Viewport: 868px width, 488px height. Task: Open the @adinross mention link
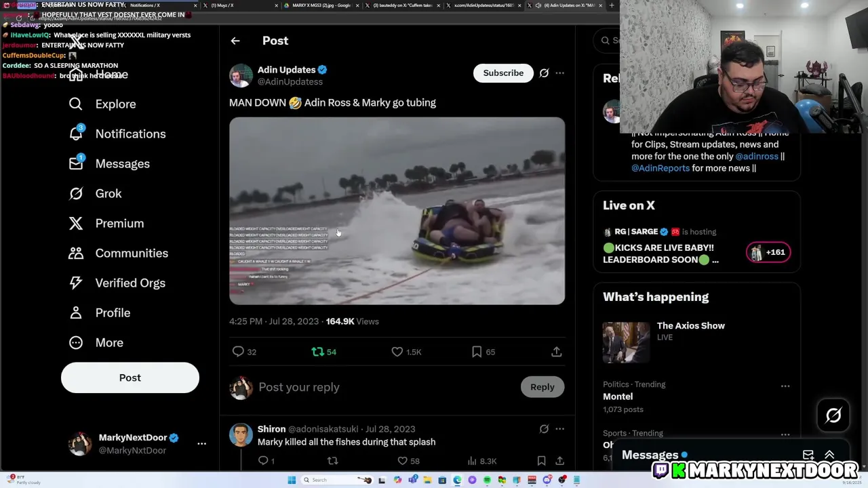point(757,157)
